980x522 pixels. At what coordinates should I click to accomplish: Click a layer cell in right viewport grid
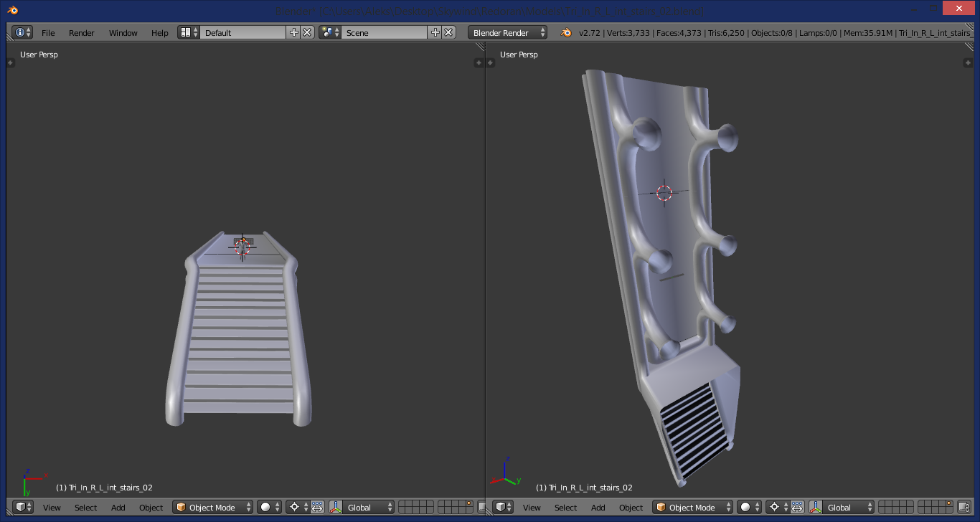884,504
